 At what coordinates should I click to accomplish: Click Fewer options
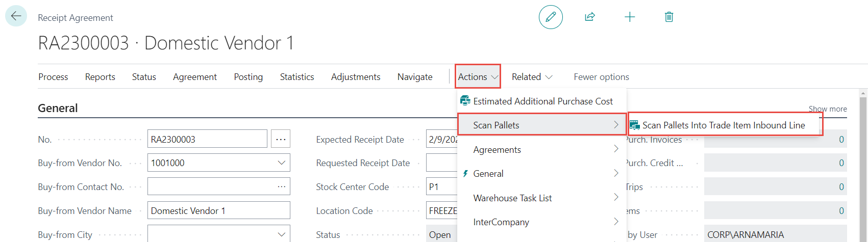[601, 77]
